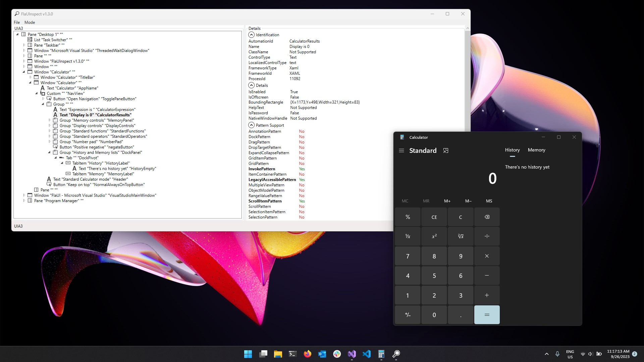Open Visual Studio from the taskbar

352,354
